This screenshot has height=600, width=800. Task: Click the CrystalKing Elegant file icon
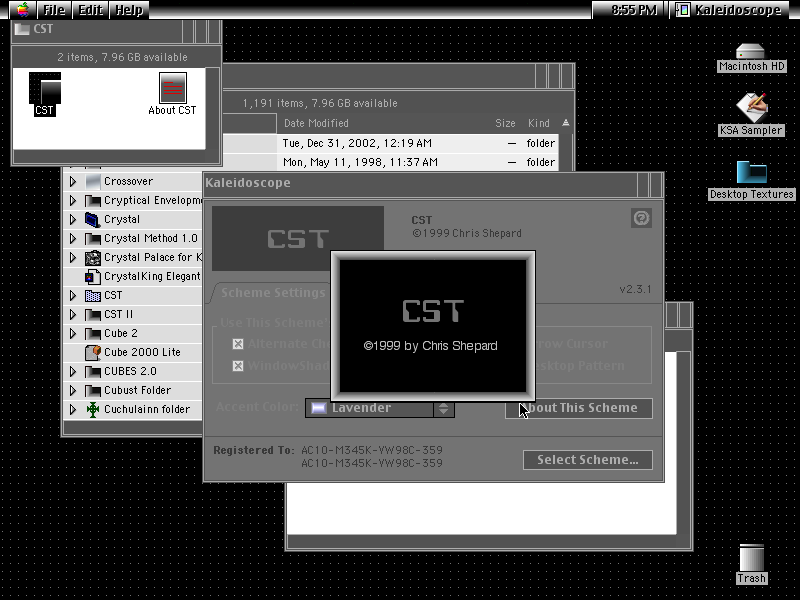[x=92, y=277]
